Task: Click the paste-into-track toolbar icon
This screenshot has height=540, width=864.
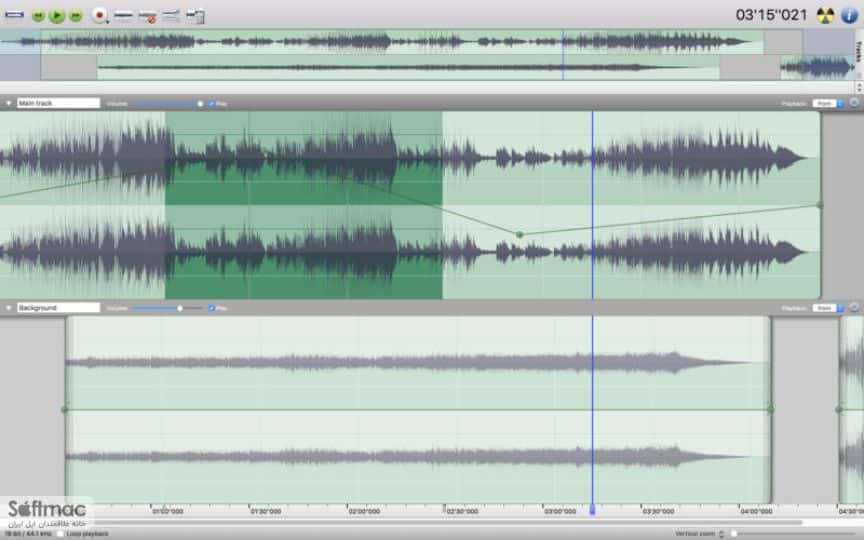Action: (195, 16)
